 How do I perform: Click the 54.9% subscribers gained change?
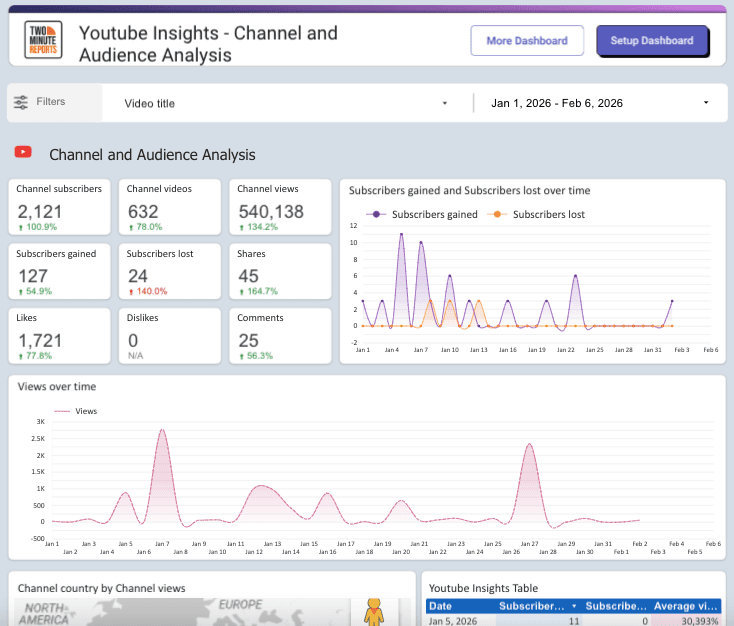pyautogui.click(x=35, y=291)
